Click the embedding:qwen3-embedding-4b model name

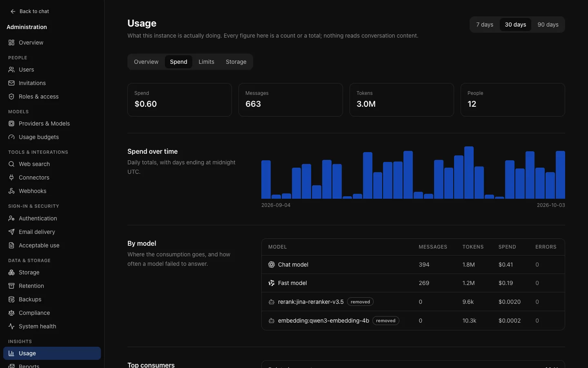tap(323, 321)
